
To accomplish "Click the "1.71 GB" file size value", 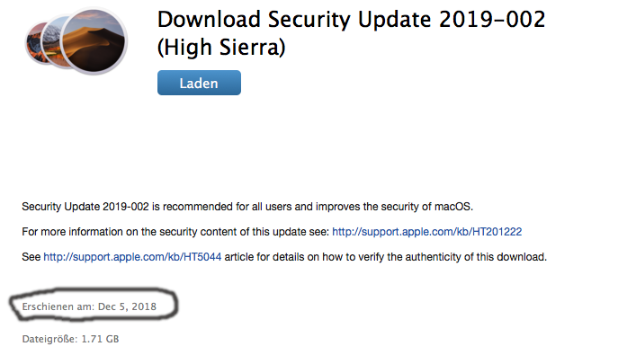I will (100, 340).
